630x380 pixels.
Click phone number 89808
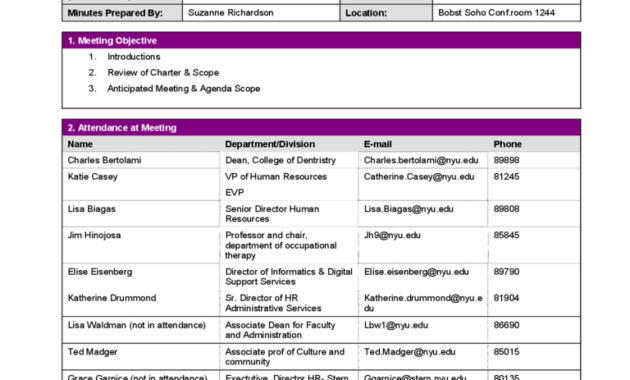coord(506,209)
